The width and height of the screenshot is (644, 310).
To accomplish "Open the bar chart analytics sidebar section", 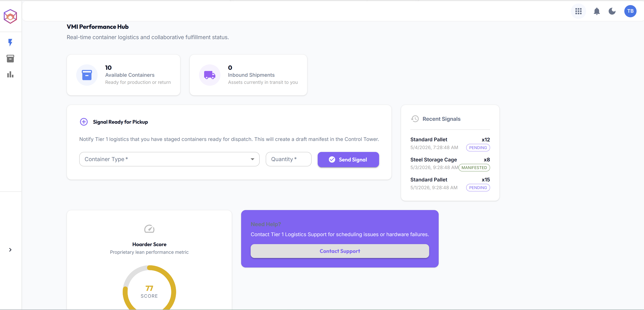I will (x=10, y=74).
